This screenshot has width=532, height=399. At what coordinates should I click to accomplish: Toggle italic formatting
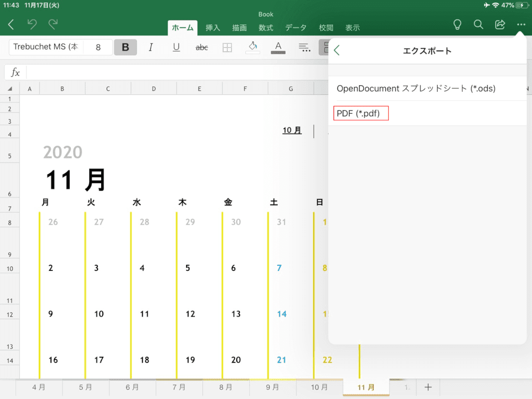[x=151, y=47]
